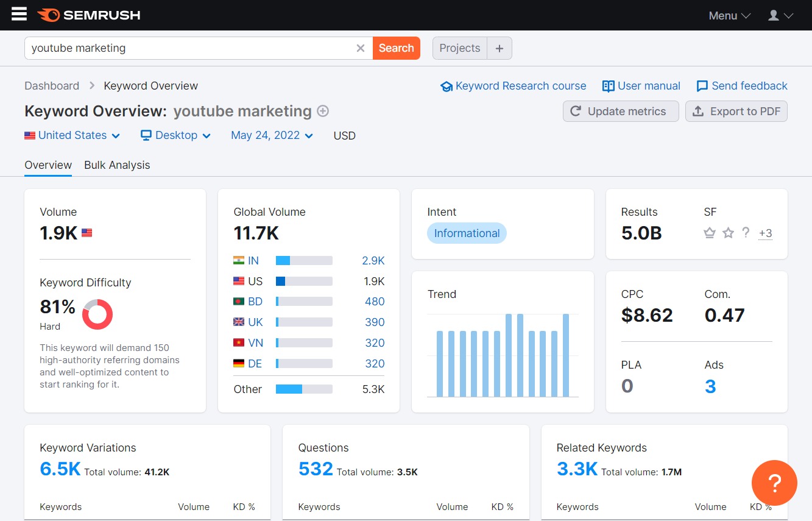Open the Projects button
Image resolution: width=812 pixels, height=521 pixels.
(460, 48)
